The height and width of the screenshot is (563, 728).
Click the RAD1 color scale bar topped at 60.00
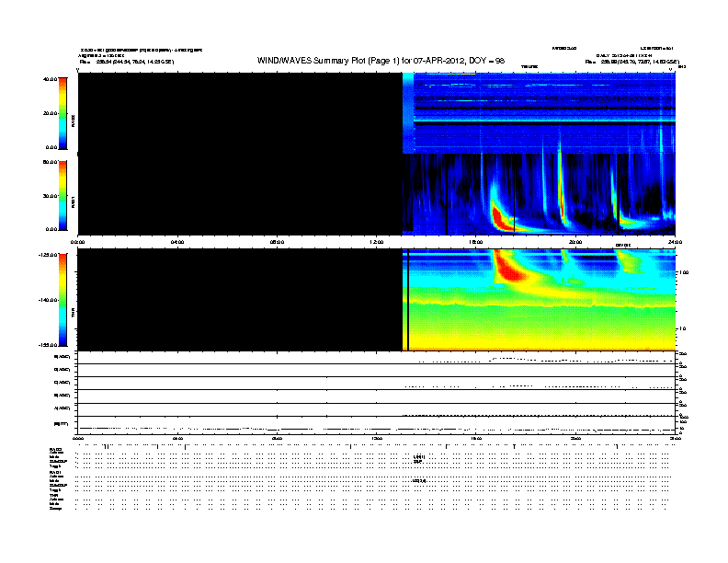(63, 196)
